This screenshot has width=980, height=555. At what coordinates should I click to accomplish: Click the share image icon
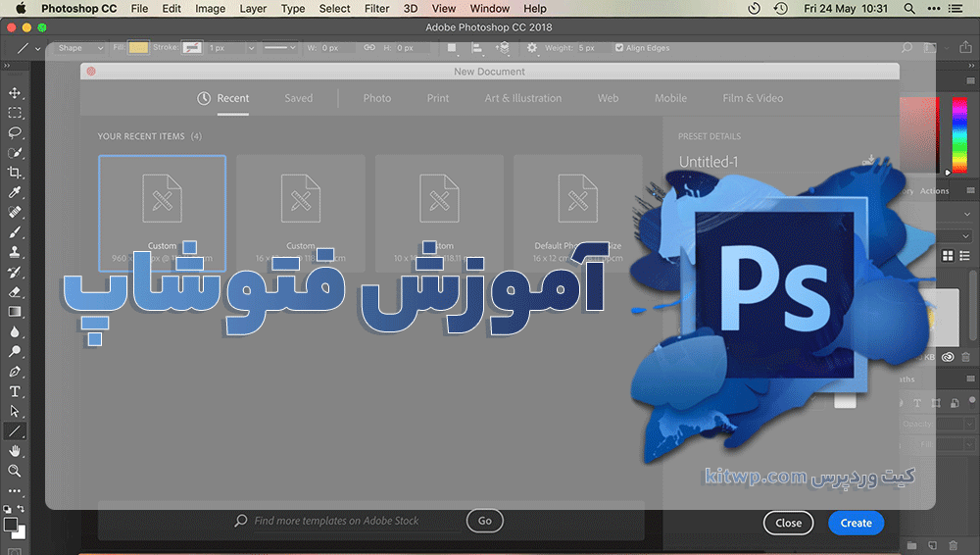tap(965, 47)
